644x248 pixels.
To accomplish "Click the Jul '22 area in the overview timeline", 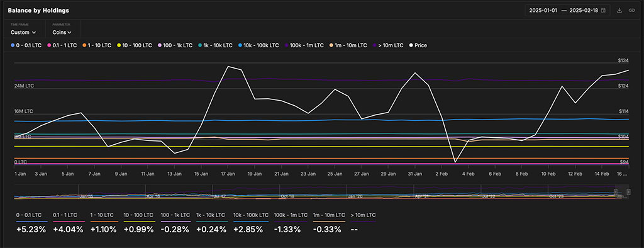I will pos(491,196).
